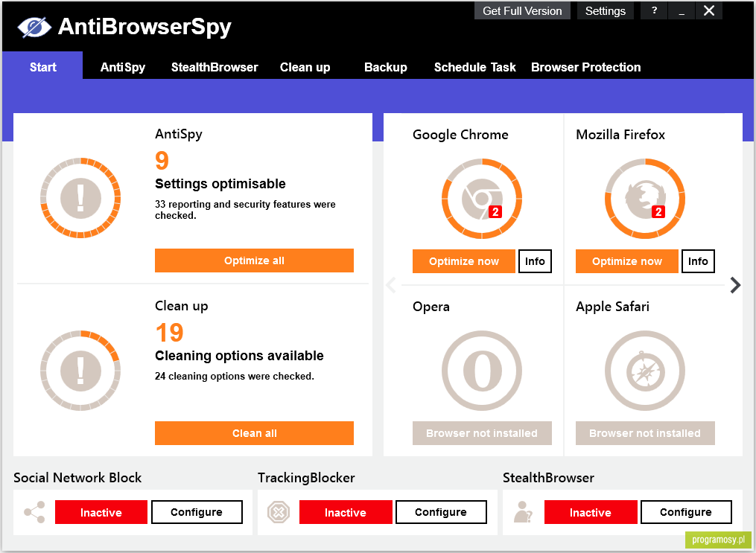
Task: Click the AntiBrowserSpy eye logo
Action: (x=34, y=27)
